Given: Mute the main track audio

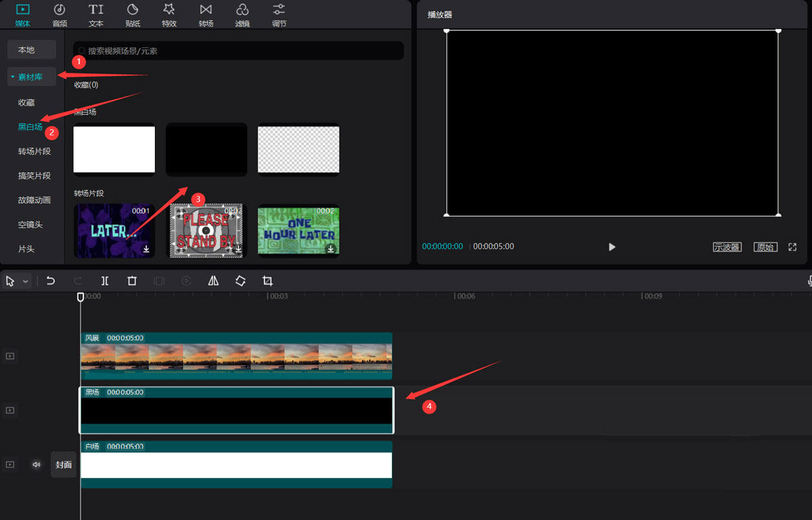Looking at the screenshot, I should (37, 465).
